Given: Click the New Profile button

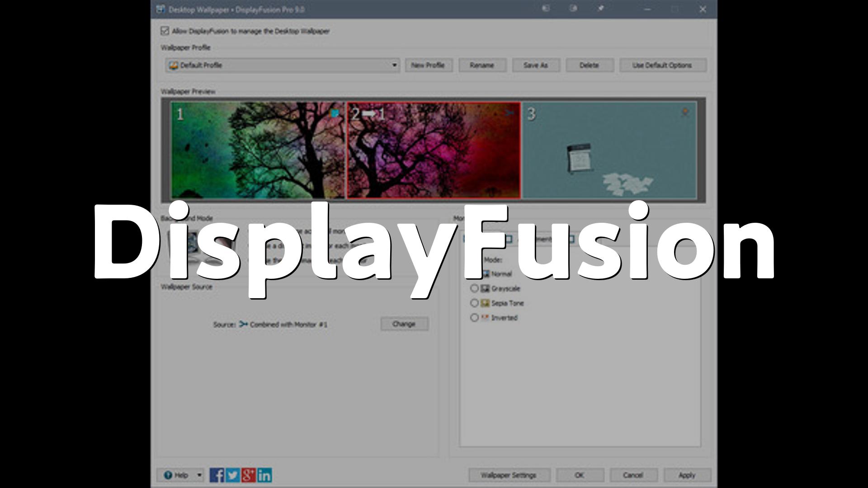Looking at the screenshot, I should pyautogui.click(x=428, y=65).
